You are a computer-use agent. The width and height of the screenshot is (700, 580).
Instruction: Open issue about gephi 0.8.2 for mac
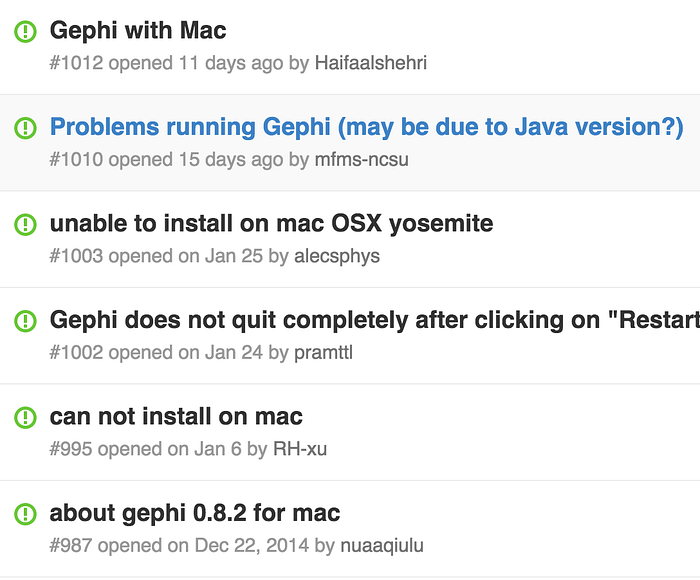[x=195, y=513]
